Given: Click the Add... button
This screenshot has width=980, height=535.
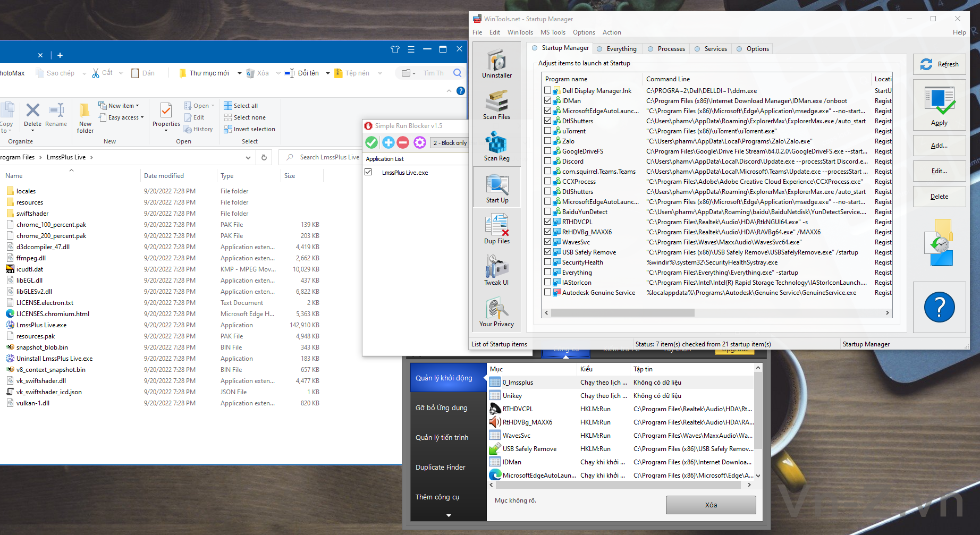Looking at the screenshot, I should point(939,146).
